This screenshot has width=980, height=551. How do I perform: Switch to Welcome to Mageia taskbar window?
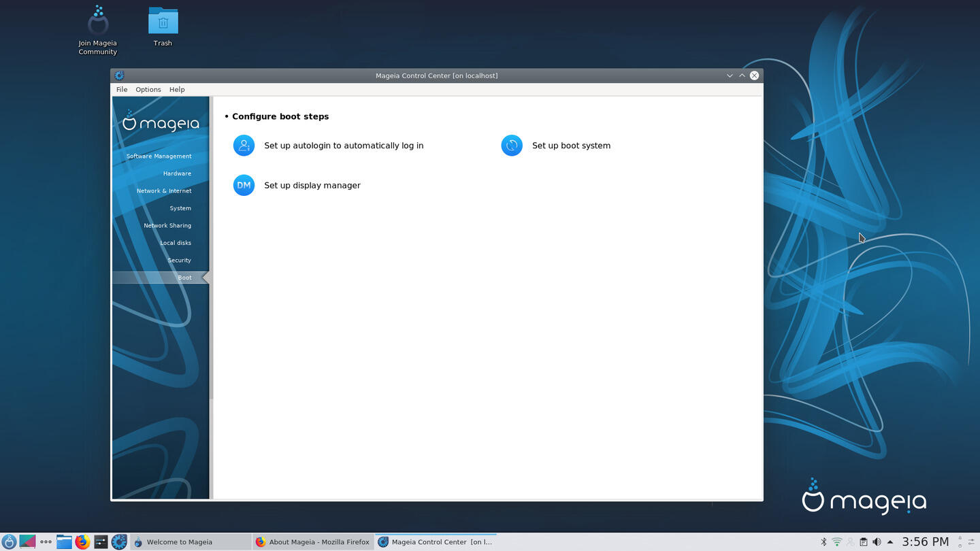coord(191,542)
